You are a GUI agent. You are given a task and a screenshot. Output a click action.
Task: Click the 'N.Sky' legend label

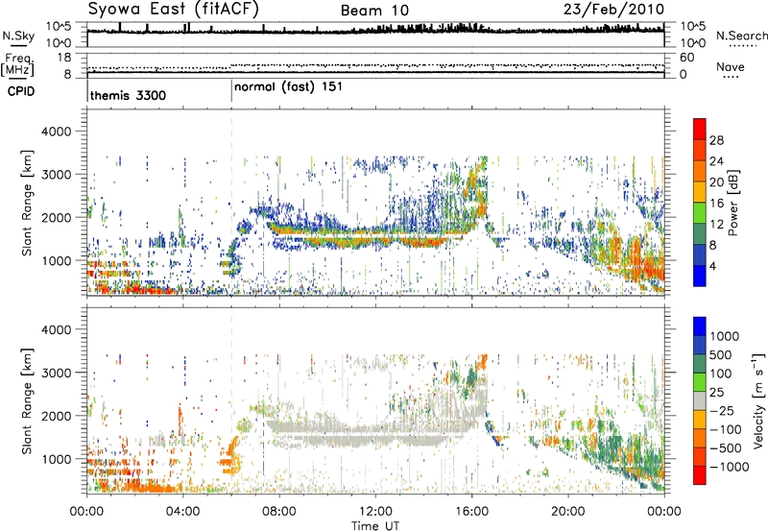coord(18,36)
